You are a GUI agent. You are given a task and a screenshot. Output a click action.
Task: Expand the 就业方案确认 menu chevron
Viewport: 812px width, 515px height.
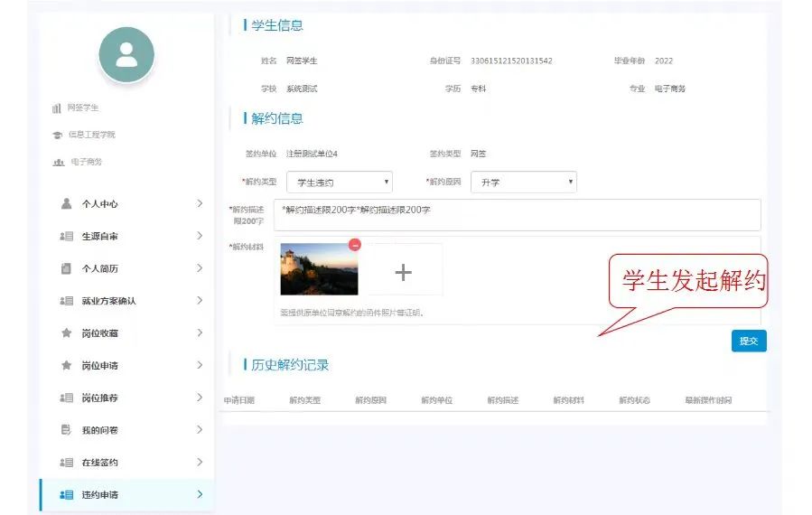pyautogui.click(x=200, y=301)
